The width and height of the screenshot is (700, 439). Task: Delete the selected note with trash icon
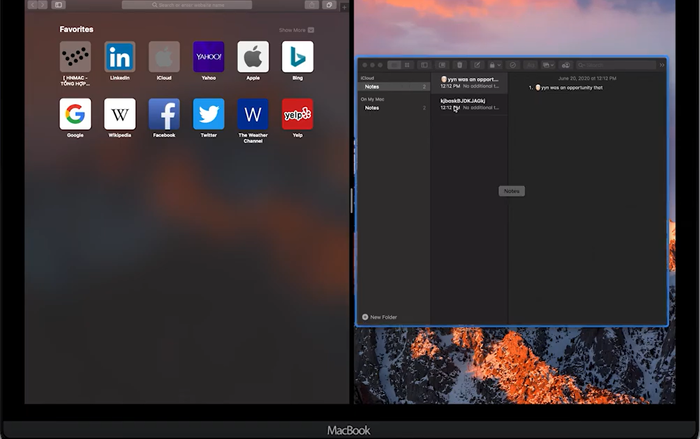click(459, 65)
